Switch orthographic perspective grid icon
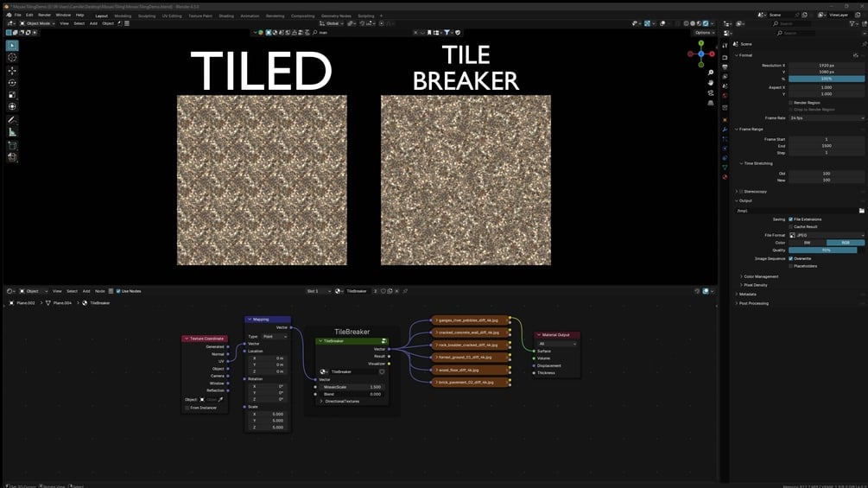868x488 pixels. pyautogui.click(x=711, y=103)
